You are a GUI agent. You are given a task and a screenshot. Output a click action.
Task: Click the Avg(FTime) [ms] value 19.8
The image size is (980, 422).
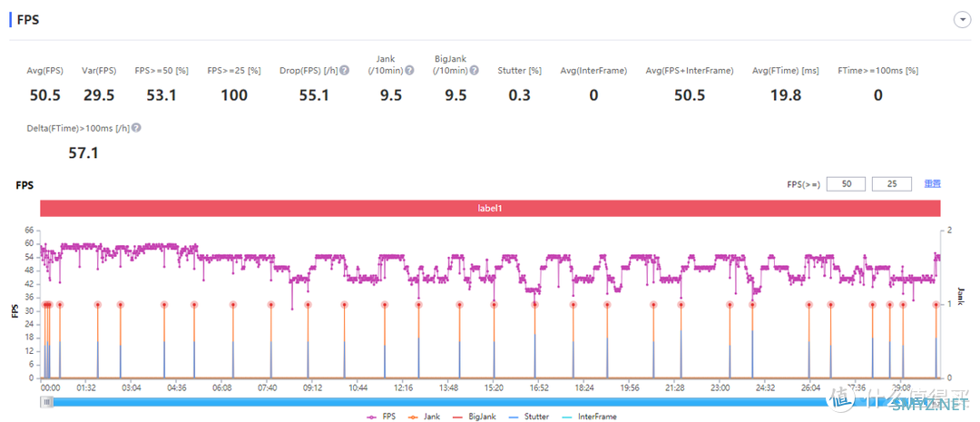pos(786,95)
